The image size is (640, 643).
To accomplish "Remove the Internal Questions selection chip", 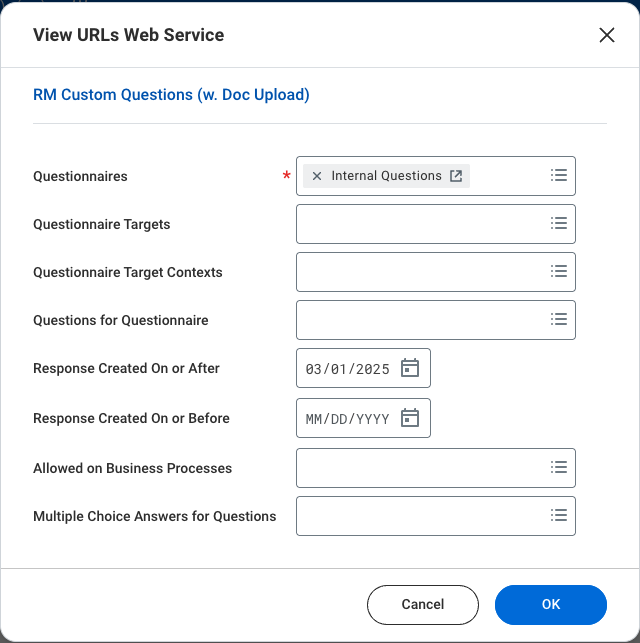I will pos(317,176).
